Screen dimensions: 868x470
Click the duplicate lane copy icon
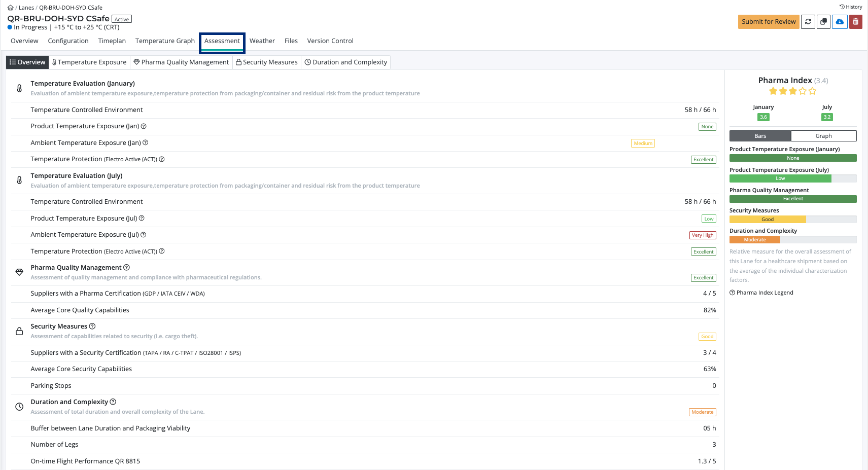coord(824,22)
